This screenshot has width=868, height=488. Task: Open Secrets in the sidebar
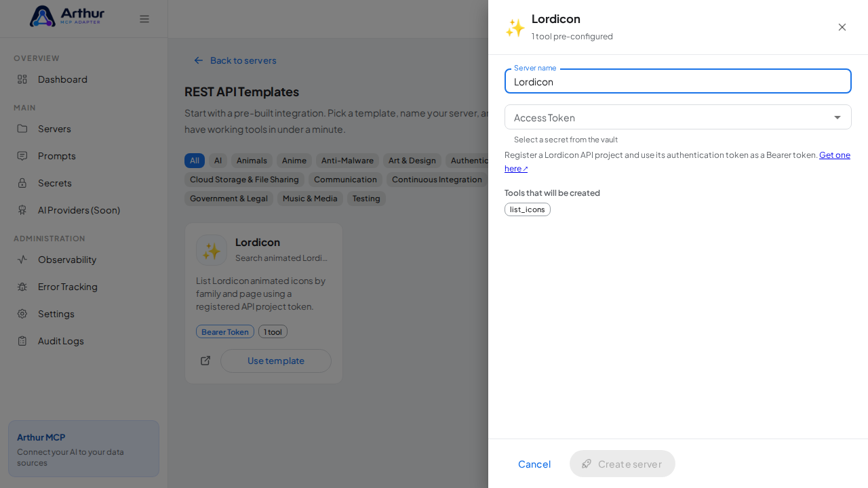click(84, 183)
